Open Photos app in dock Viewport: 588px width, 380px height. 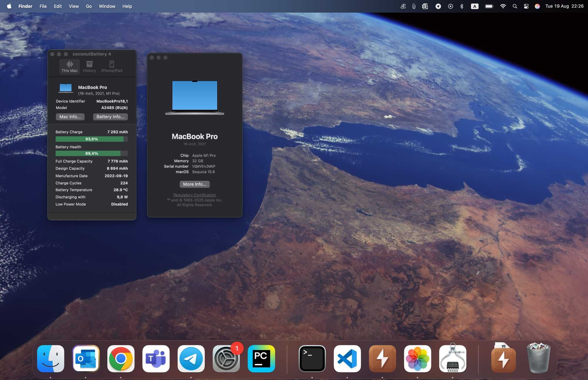click(x=417, y=359)
